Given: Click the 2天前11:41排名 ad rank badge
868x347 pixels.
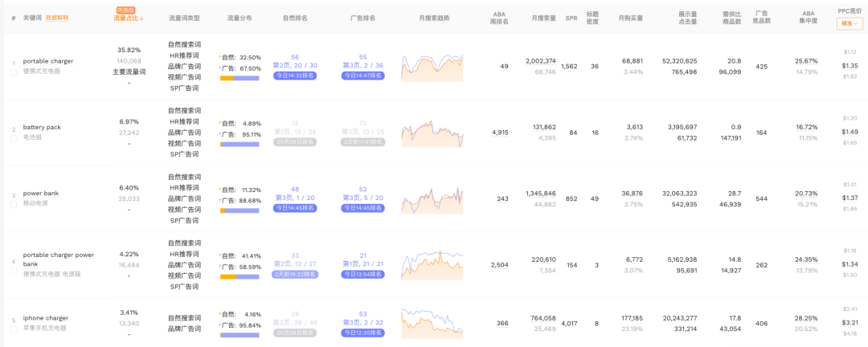Looking at the screenshot, I should pos(363,141).
